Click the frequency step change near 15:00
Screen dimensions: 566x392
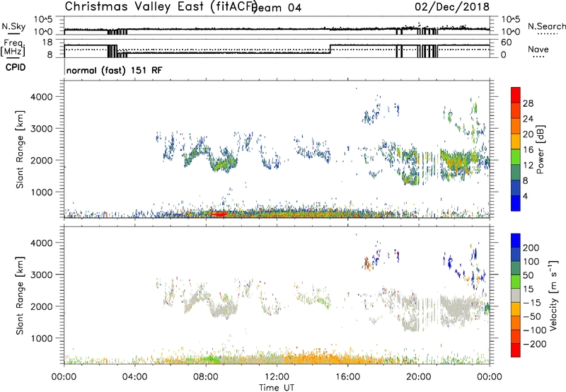click(330, 49)
